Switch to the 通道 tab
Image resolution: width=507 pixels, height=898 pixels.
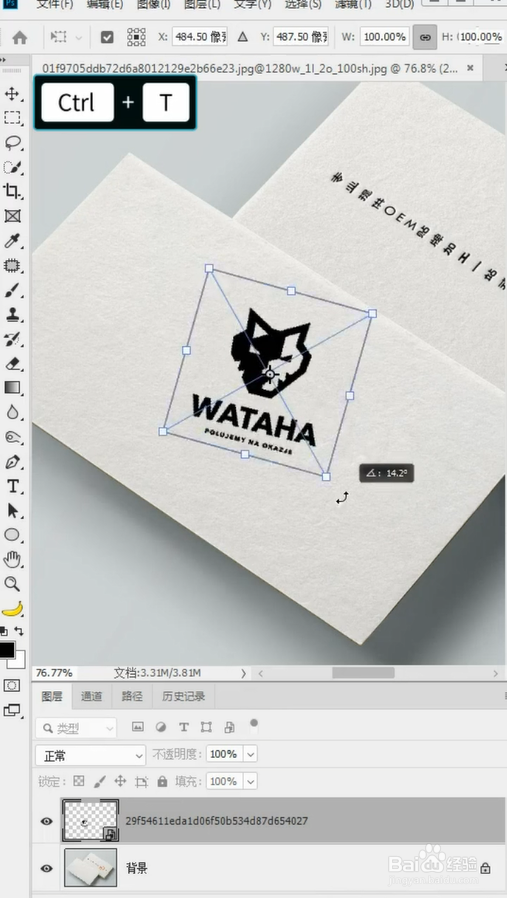(x=92, y=696)
